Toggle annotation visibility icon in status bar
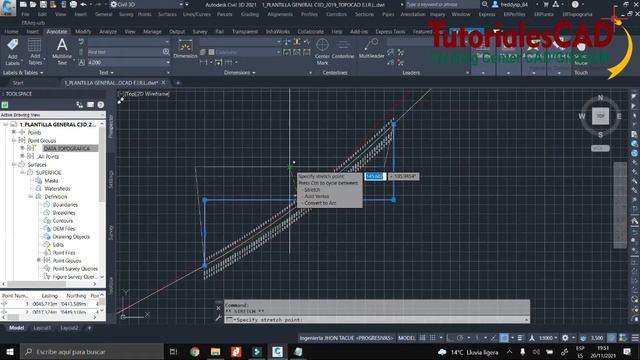The image size is (640, 360). (x=532, y=338)
